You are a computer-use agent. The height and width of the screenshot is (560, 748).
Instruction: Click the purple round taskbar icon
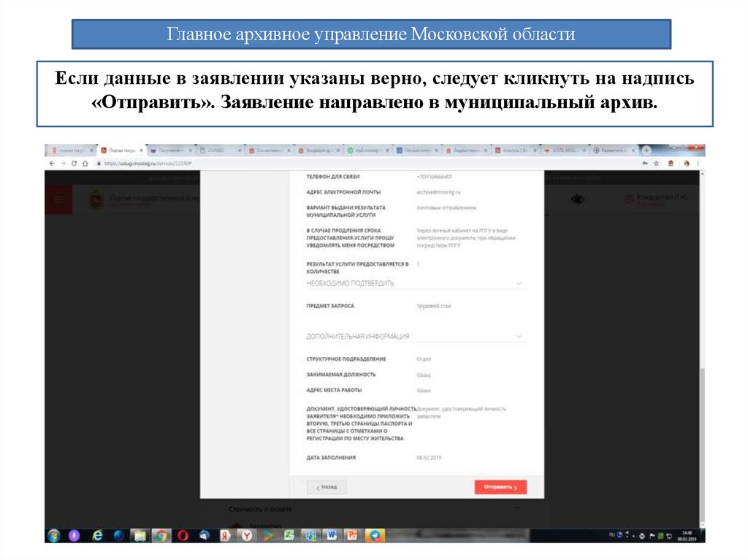[x=74, y=536]
